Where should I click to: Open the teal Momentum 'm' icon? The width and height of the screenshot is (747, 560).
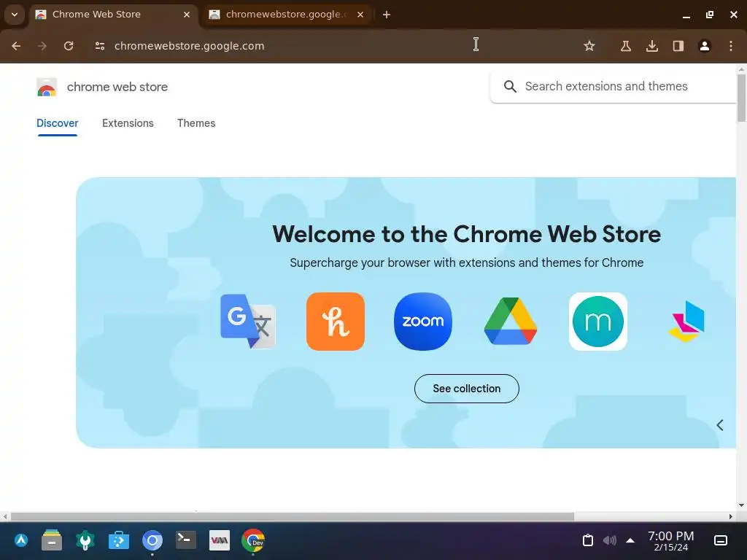598,322
